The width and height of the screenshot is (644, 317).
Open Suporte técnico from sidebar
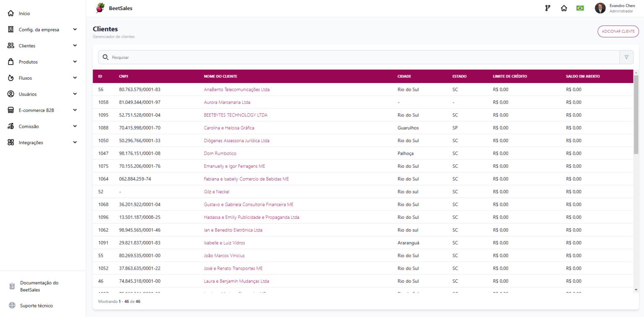(36, 306)
